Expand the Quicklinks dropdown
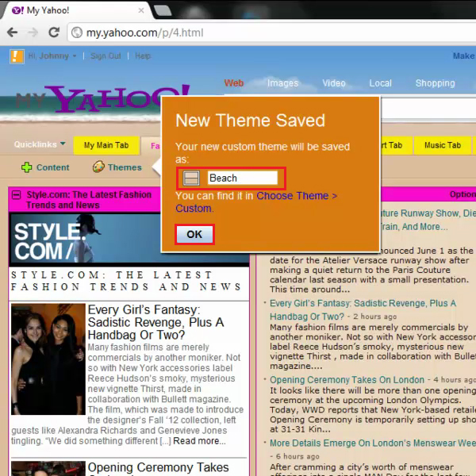Viewport: 476px width, 476px height. [40, 144]
